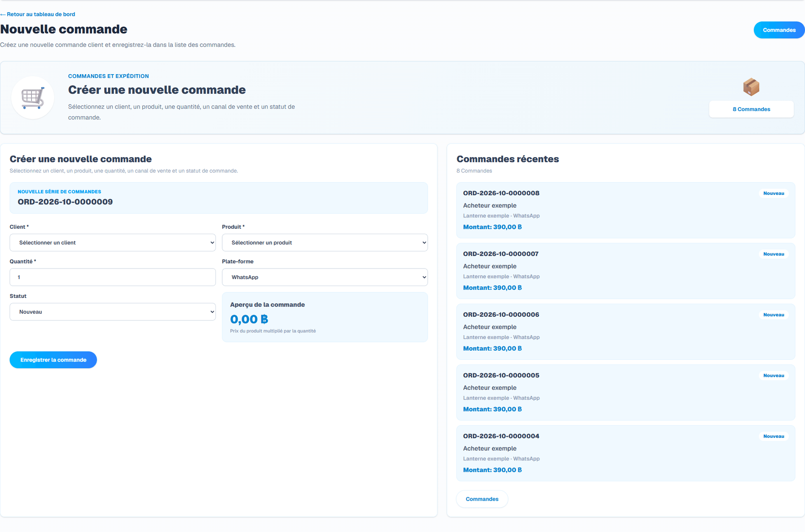Screen dimensions: 805x532
Task: Click Nouveau badge on order 0000006
Action: point(774,315)
